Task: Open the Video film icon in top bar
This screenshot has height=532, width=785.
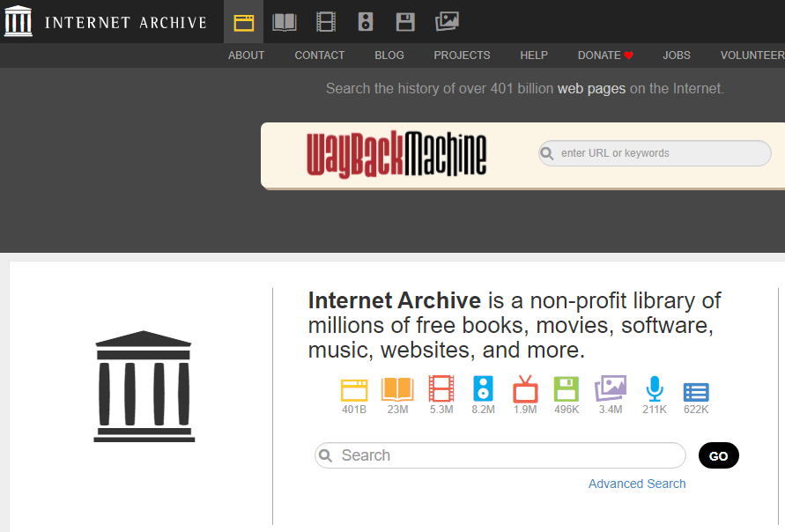Action: coord(326,22)
